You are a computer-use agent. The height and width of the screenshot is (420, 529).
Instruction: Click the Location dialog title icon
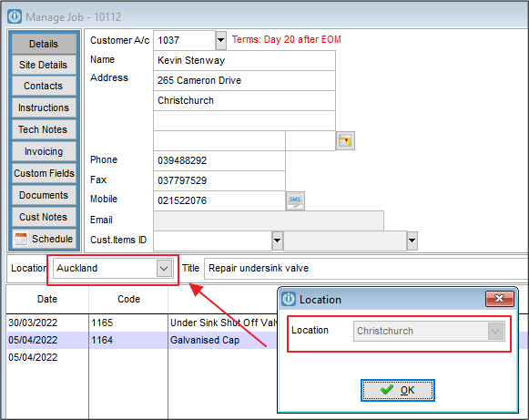(x=289, y=299)
